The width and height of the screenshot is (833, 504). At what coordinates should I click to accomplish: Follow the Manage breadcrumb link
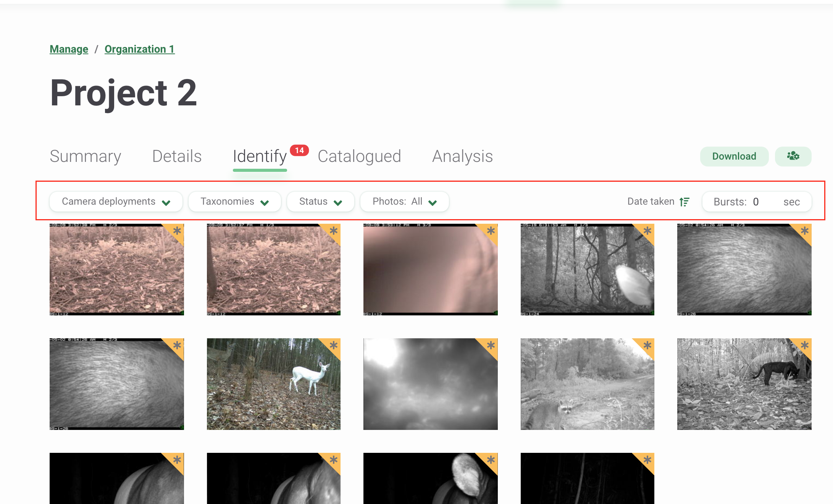click(x=69, y=49)
